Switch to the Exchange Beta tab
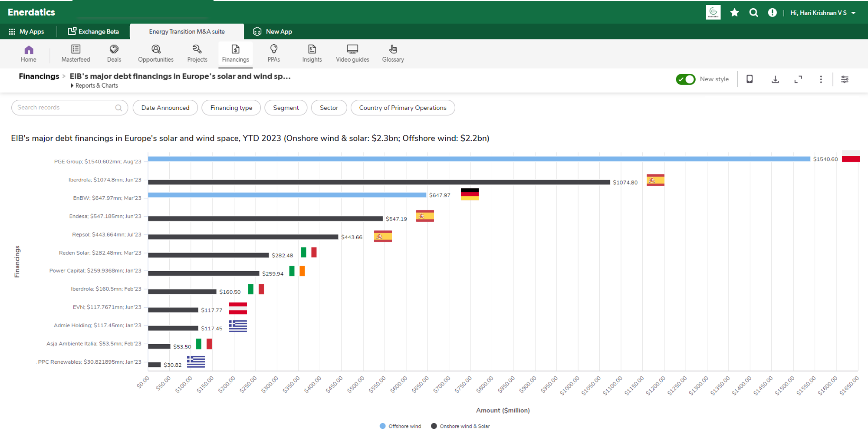Image resolution: width=868 pixels, height=444 pixels. pyautogui.click(x=93, y=32)
